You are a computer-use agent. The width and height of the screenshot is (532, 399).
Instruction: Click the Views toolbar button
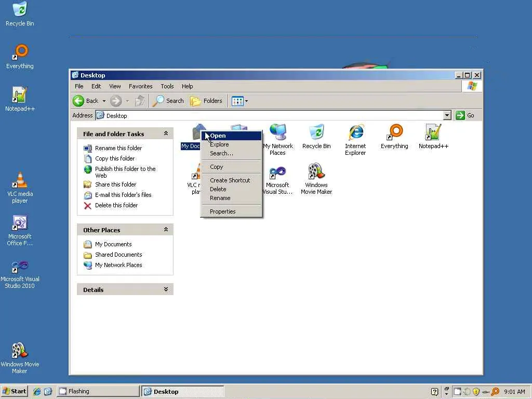(x=237, y=101)
